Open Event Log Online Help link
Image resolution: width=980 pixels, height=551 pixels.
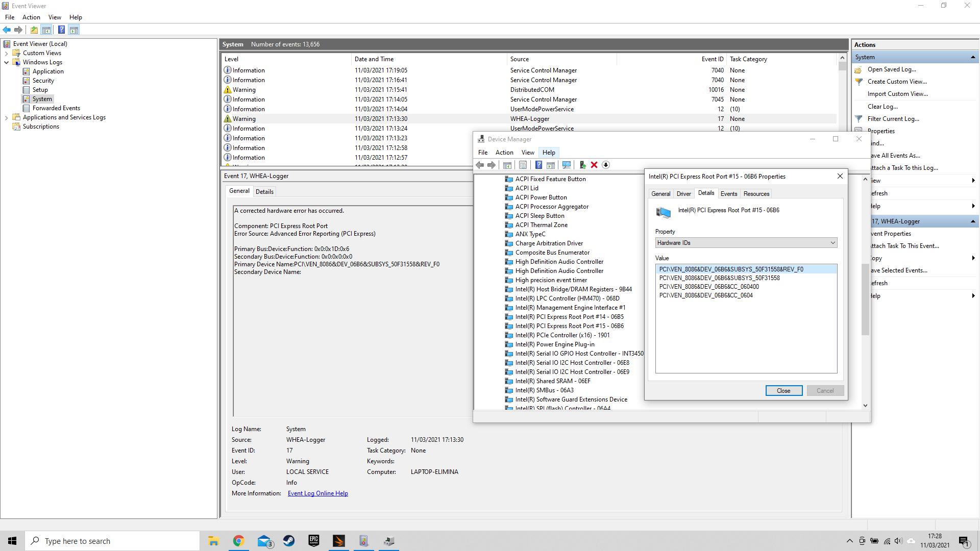tap(317, 493)
